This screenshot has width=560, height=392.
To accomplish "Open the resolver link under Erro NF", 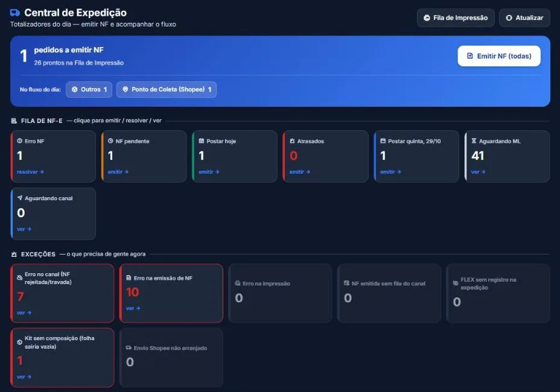I will (30, 172).
